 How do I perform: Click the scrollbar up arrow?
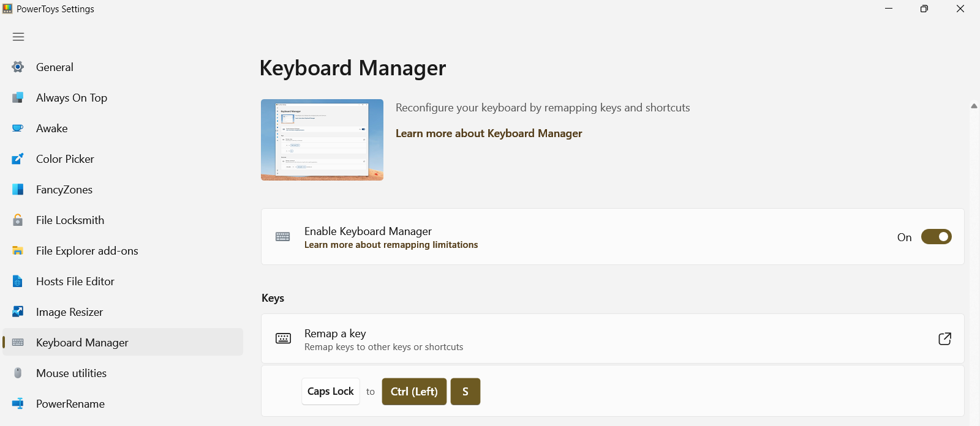click(974, 106)
